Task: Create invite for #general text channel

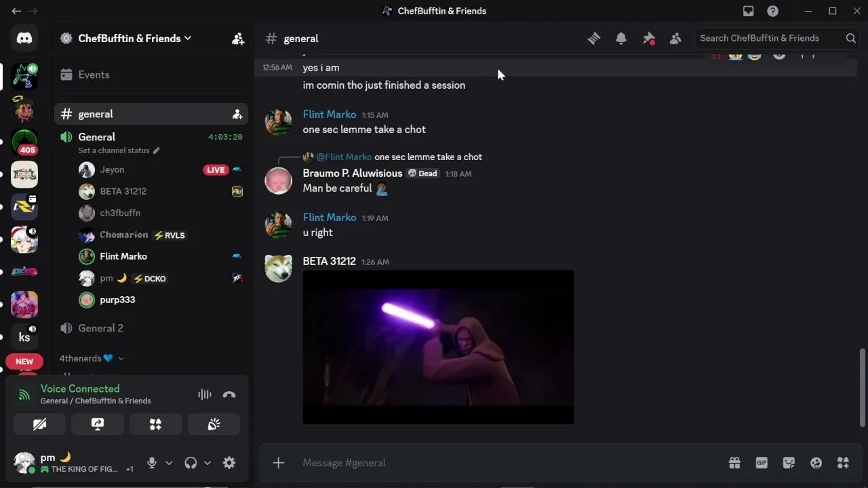Action: coord(237,115)
